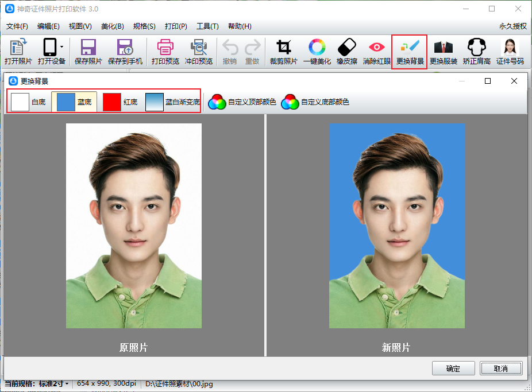Click the app logo in main title bar

[10, 9]
